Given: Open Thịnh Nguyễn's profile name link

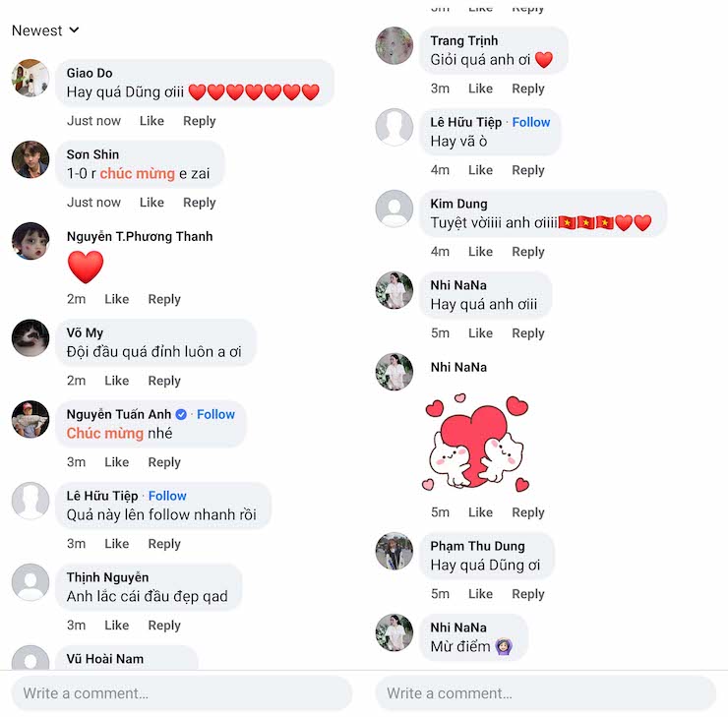Looking at the screenshot, I should [x=107, y=577].
